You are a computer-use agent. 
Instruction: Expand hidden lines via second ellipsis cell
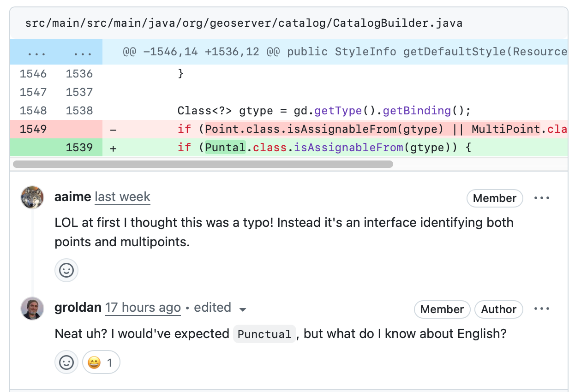(x=79, y=52)
